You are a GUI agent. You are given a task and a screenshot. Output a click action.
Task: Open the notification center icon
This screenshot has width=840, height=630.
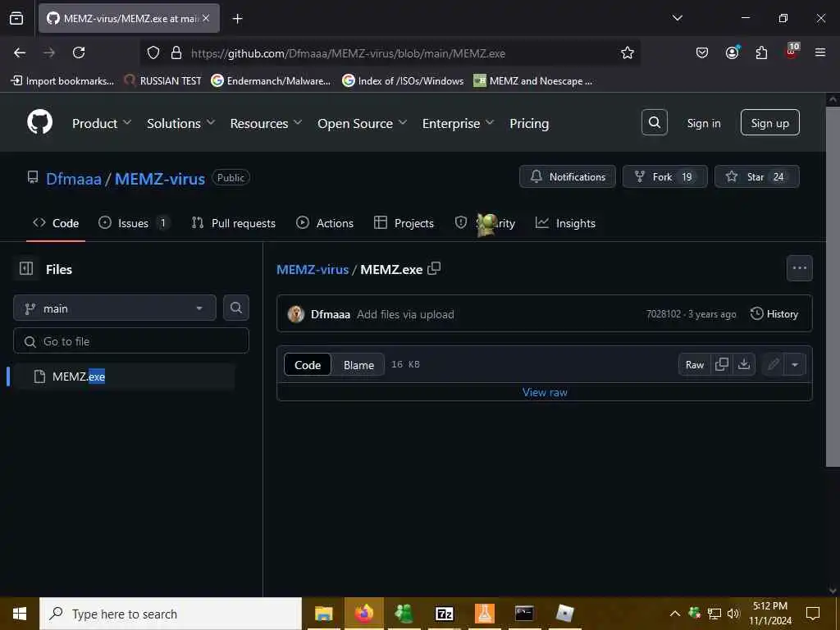[813, 614]
